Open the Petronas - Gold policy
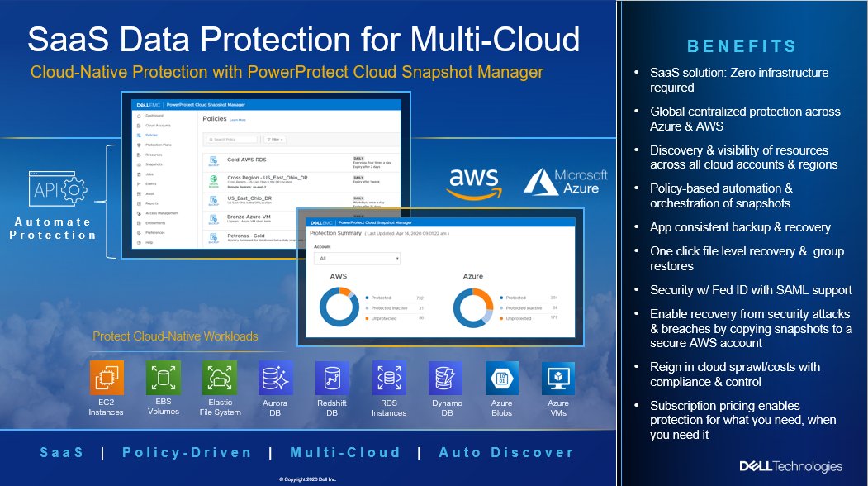868x486 pixels. (x=246, y=236)
